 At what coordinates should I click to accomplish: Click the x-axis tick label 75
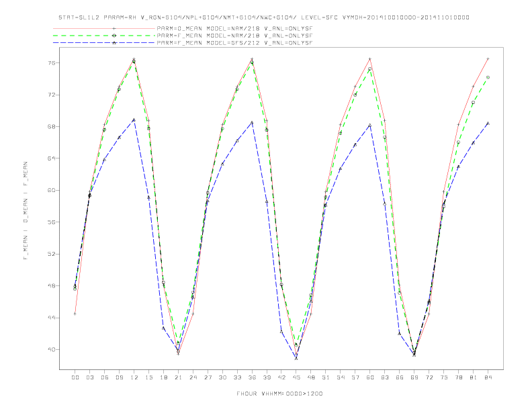(444, 377)
